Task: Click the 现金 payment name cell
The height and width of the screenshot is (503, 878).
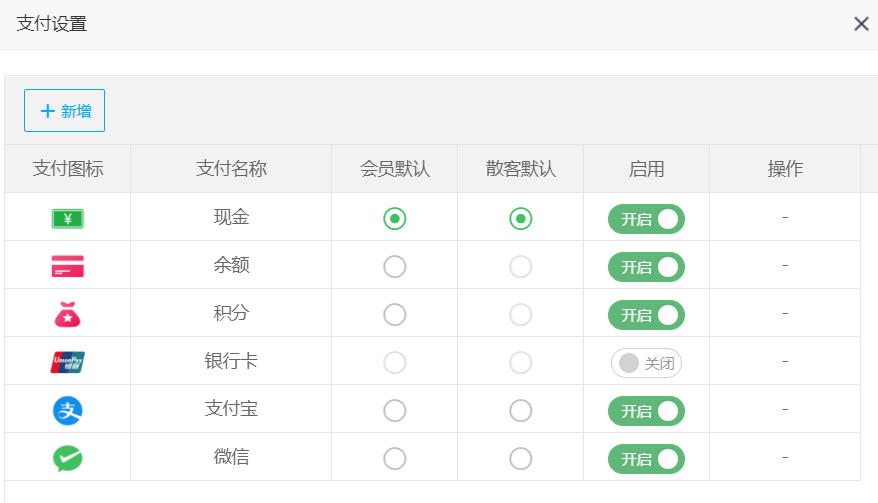Action: (x=231, y=217)
